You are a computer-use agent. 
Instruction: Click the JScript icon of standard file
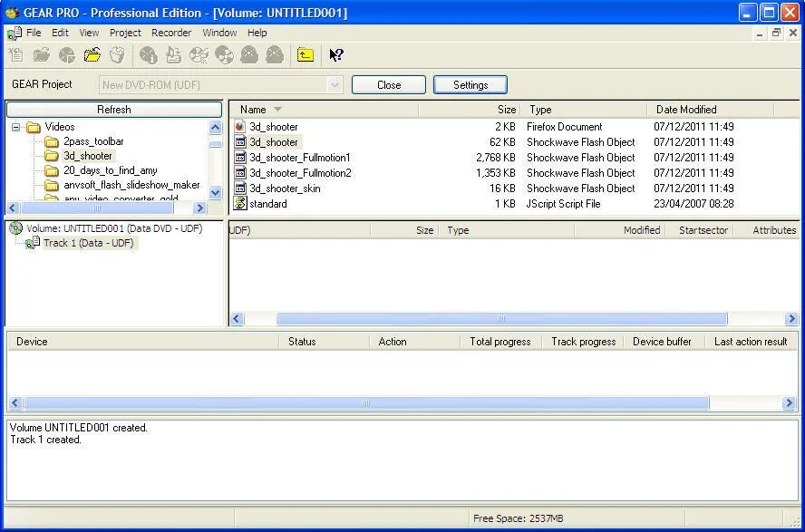point(239,203)
